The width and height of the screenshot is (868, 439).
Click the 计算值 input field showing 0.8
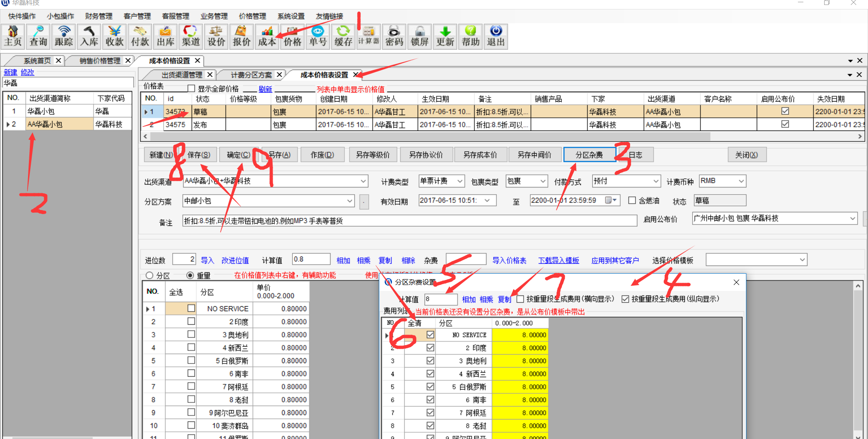click(x=311, y=259)
